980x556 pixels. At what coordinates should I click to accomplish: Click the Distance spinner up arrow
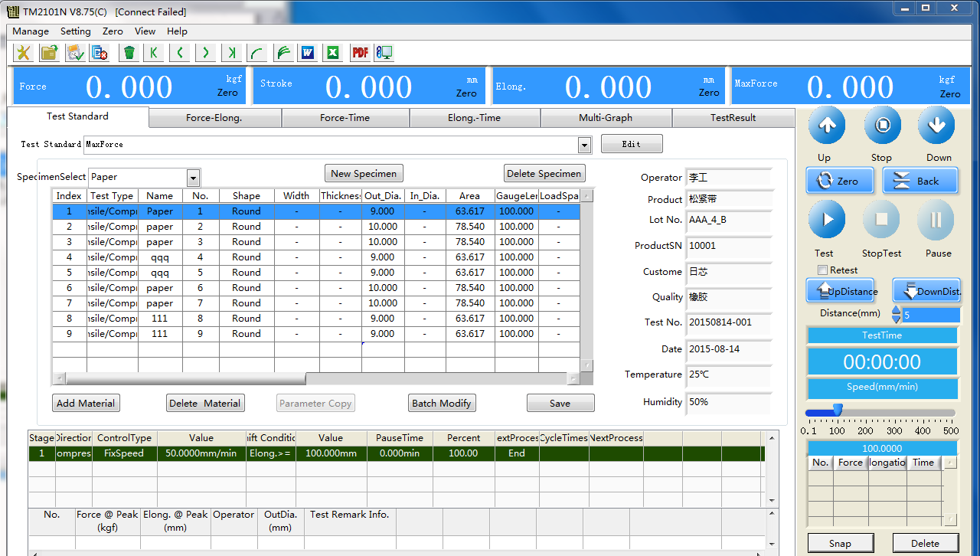[x=897, y=311]
